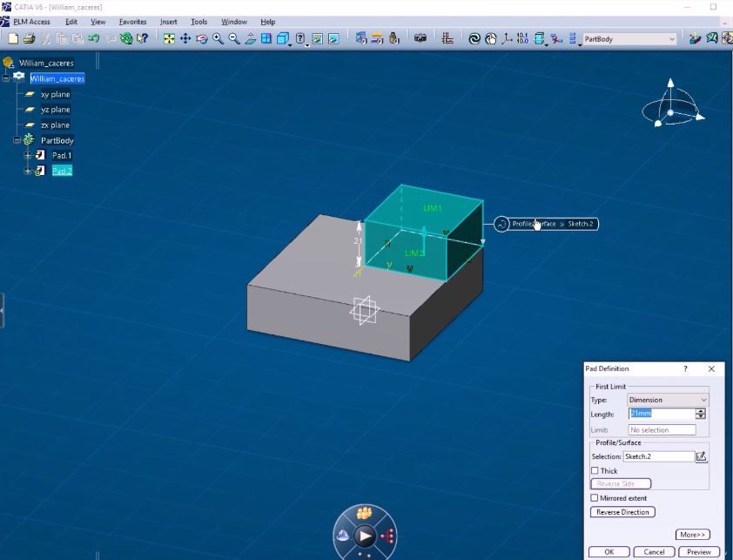
Task: Click the play button on the compass
Action: coord(366,536)
